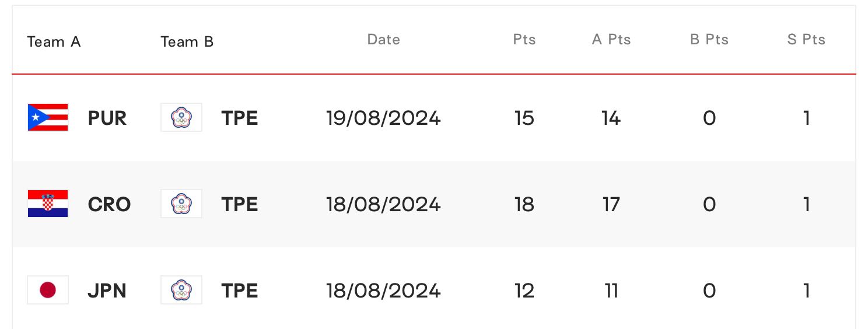Open the PUR team link
The height and width of the screenshot is (329, 868).
point(107,118)
